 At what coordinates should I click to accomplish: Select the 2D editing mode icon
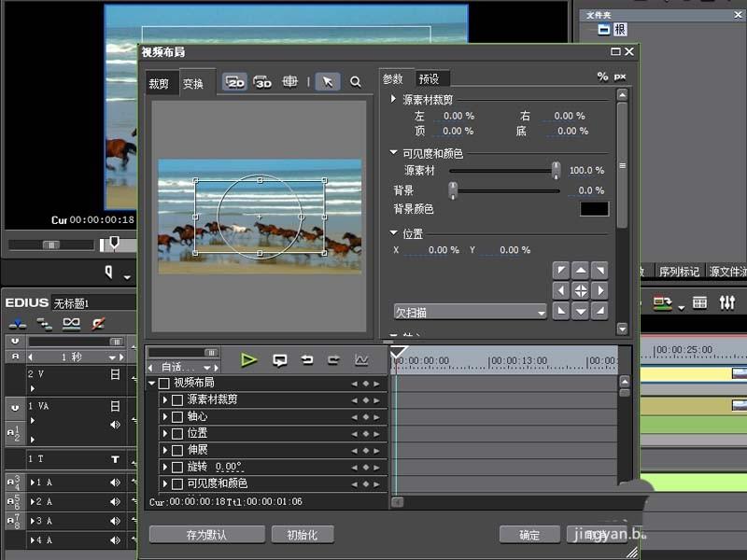(233, 82)
